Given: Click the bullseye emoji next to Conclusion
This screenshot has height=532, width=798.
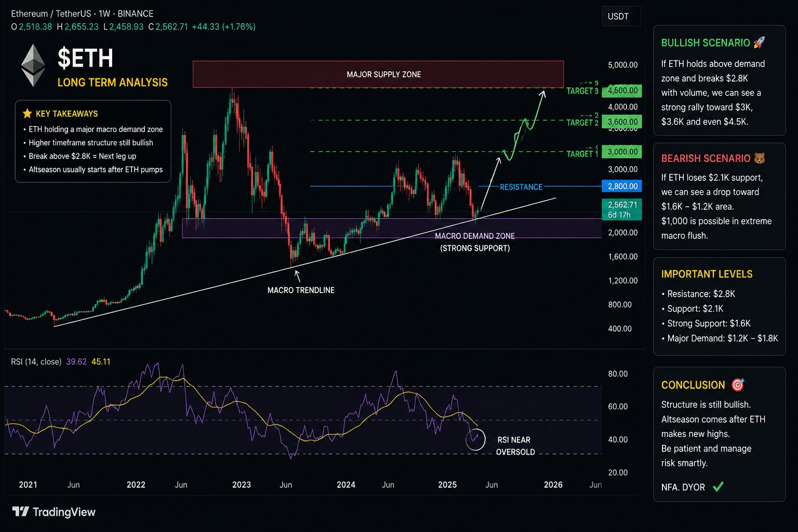Looking at the screenshot, I should click(x=738, y=385).
